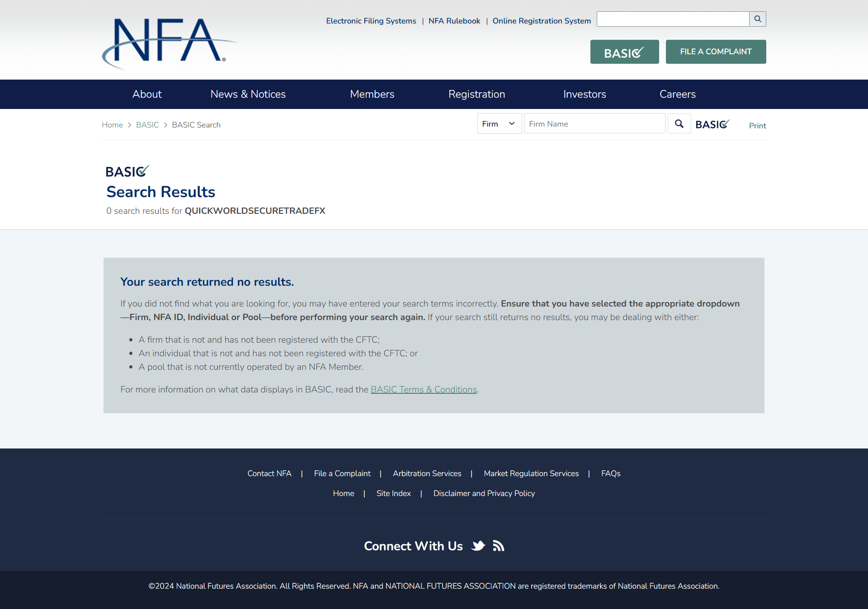
Task: Click the NFA logo in header
Action: (x=169, y=43)
